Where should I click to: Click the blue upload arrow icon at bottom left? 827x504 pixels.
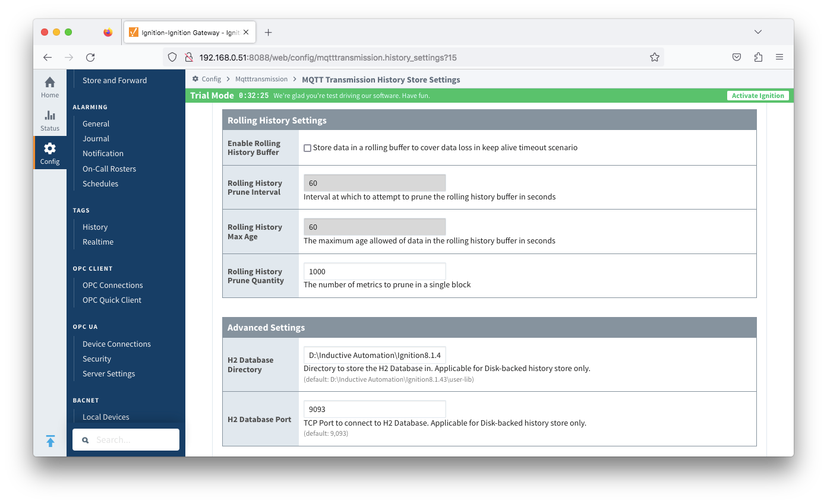coord(50,441)
